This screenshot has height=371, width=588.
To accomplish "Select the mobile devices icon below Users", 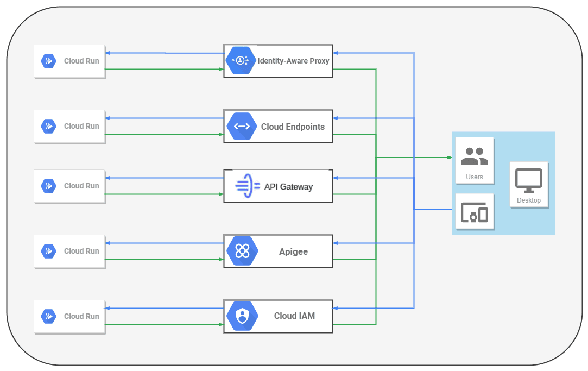I will [x=474, y=212].
